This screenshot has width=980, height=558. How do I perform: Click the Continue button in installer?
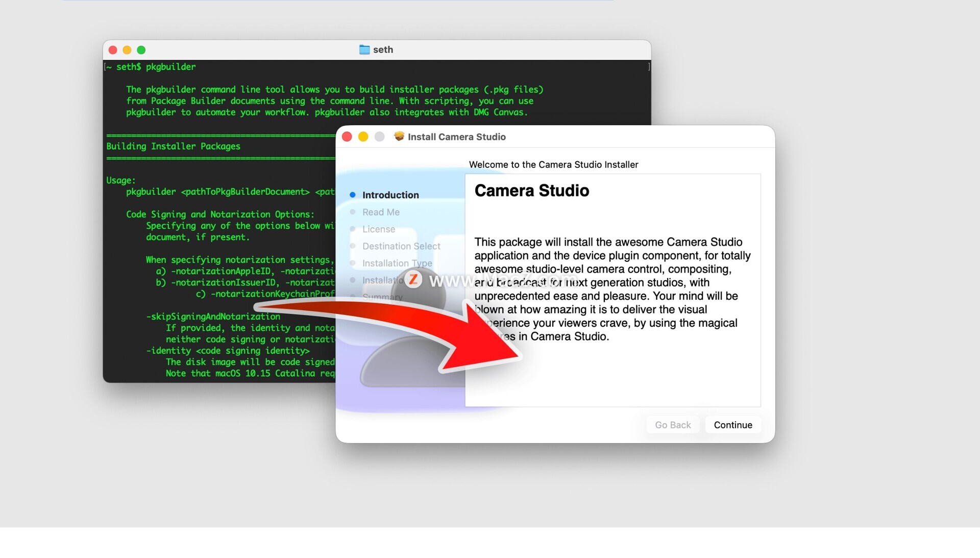(732, 425)
